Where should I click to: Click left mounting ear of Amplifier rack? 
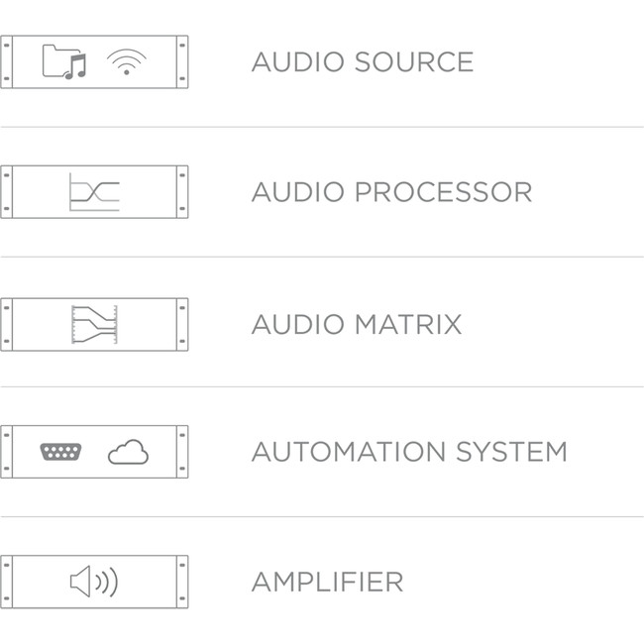point(6,582)
